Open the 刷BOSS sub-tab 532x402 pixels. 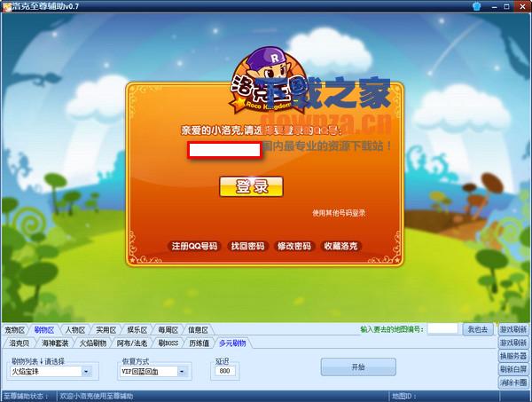[168, 342]
